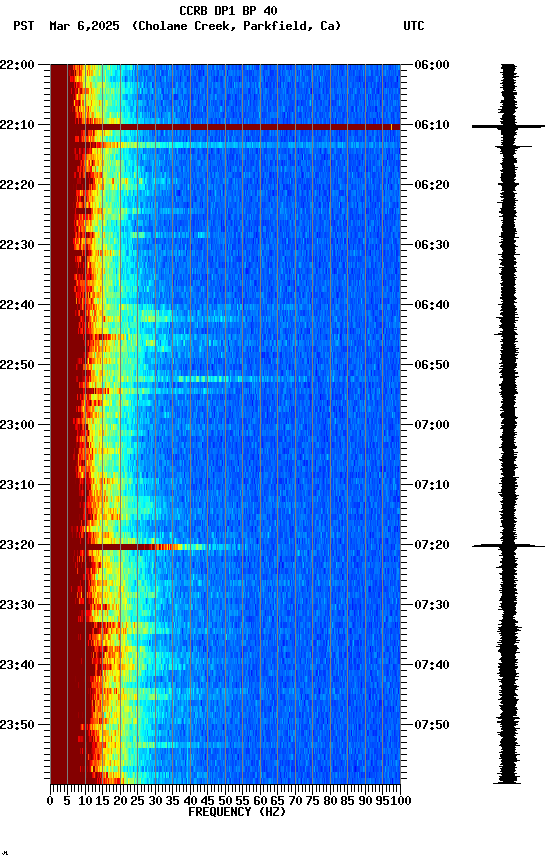Click the "FREQUENCY (HZ)" axis label
Viewport: 552px width, 864px height.
click(237, 812)
